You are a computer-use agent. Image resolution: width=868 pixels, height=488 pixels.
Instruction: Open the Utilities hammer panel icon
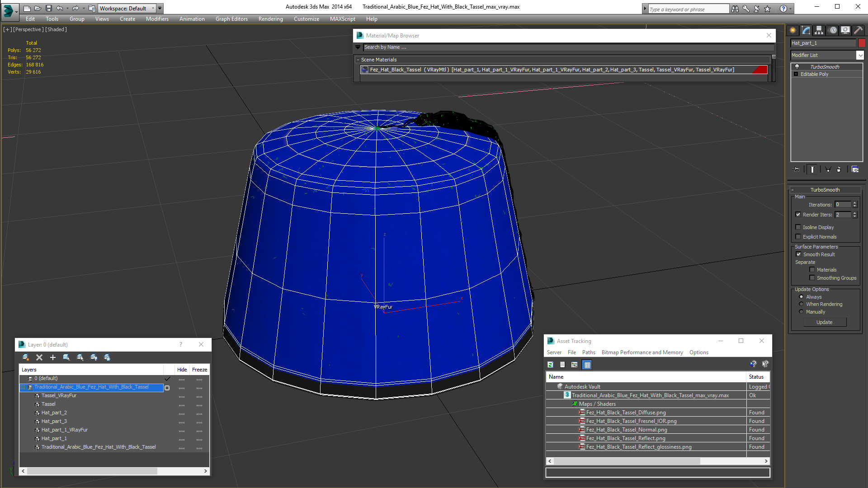(x=859, y=30)
